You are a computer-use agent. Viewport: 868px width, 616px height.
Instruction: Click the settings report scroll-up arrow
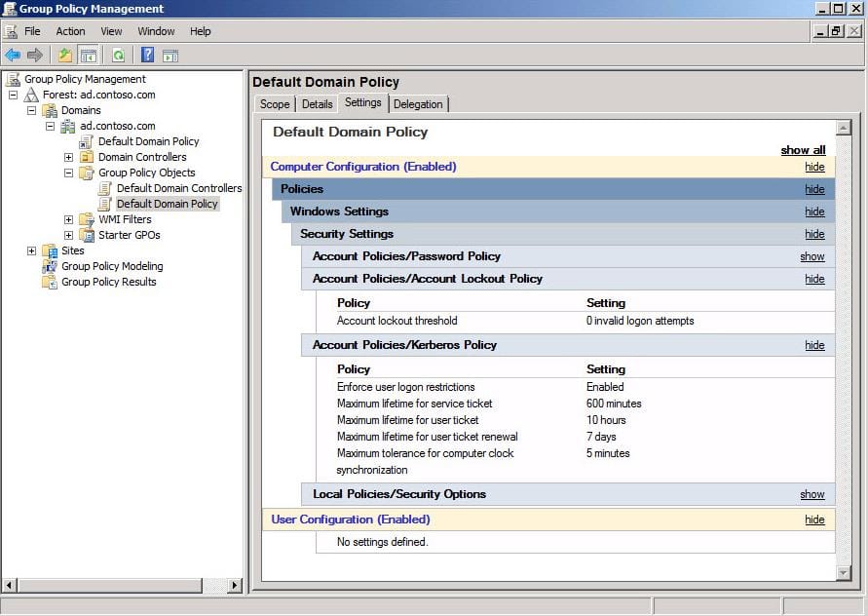(843, 128)
